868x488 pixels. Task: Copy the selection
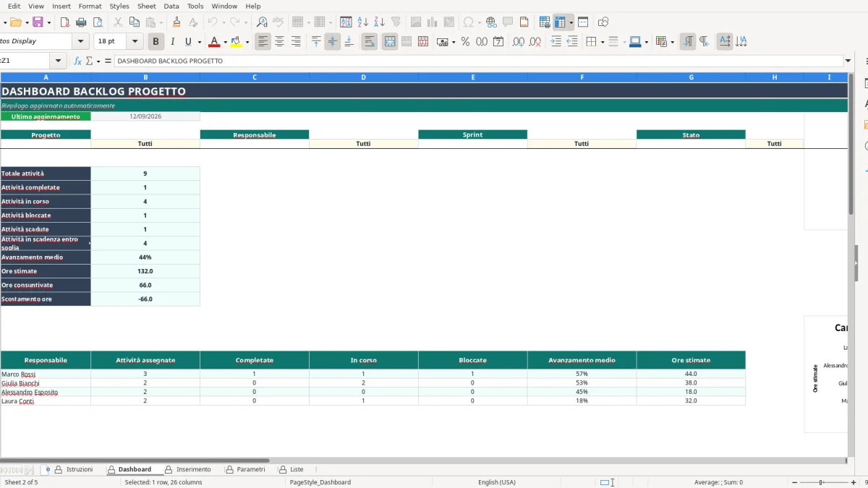coord(134,22)
